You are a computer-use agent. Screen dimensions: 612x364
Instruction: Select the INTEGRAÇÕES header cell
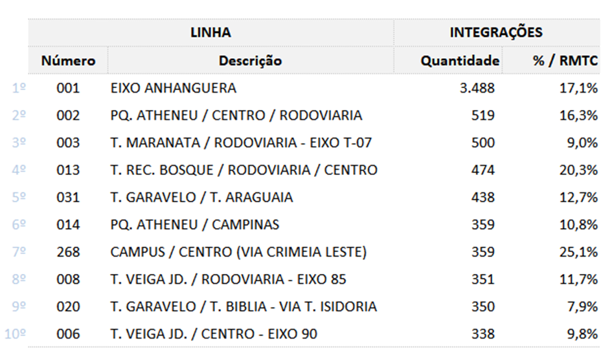click(496, 32)
